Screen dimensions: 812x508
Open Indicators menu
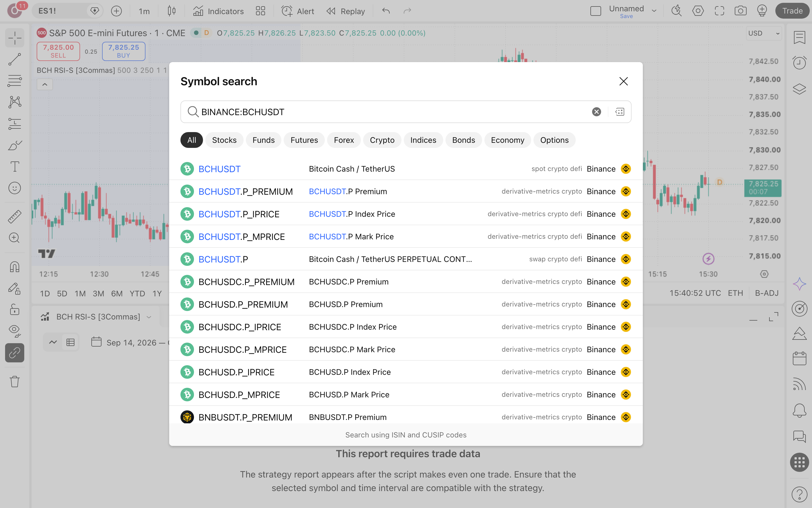[x=219, y=11]
